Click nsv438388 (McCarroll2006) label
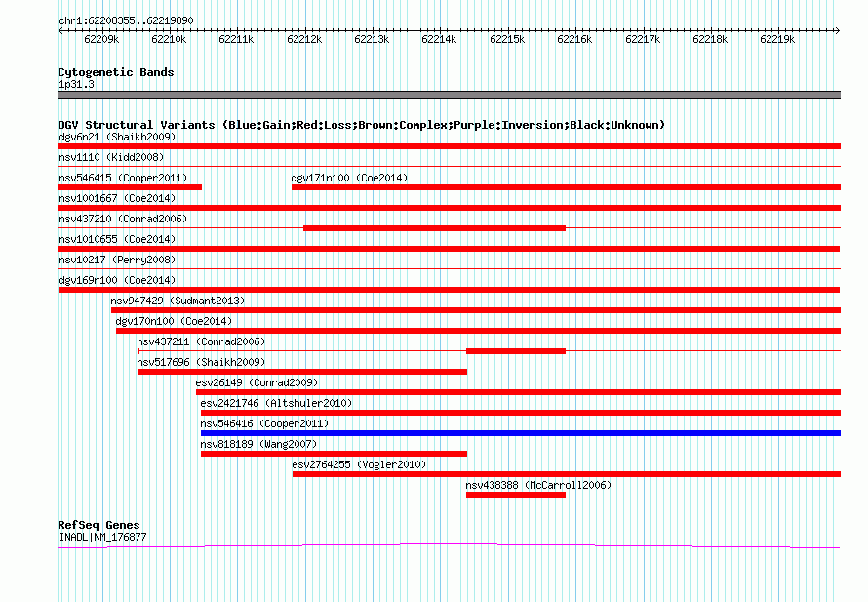This screenshot has height=602, width=868. click(x=538, y=485)
